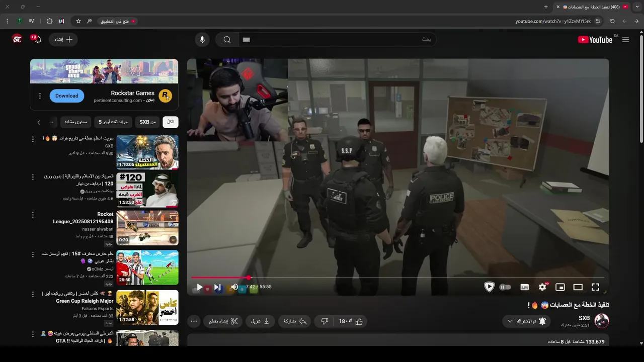644x362 pixels.
Task: Open site information icon in the address bar
Action: [598, 21]
